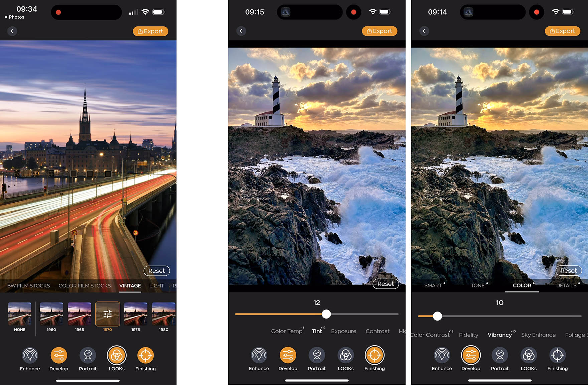Go back using arrow in 09:15 screen

click(241, 31)
